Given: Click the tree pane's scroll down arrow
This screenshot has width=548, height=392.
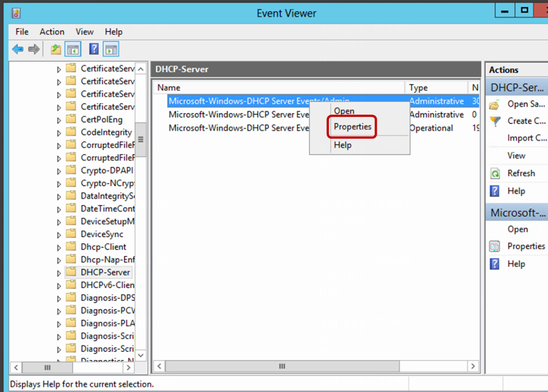Looking at the screenshot, I should [x=140, y=356].
